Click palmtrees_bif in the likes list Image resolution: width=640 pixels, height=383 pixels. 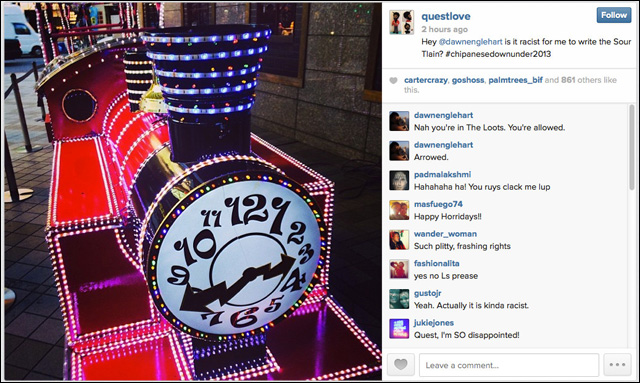[516, 80]
